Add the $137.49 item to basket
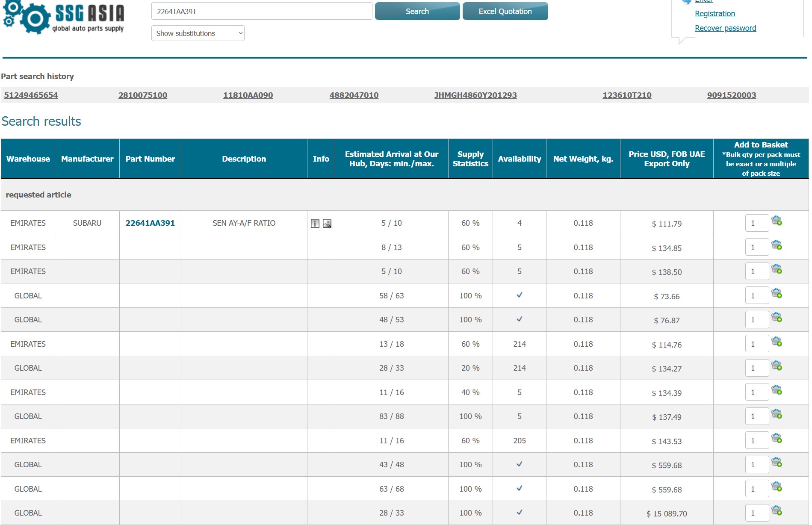This screenshot has height=525, width=812. [x=777, y=414]
